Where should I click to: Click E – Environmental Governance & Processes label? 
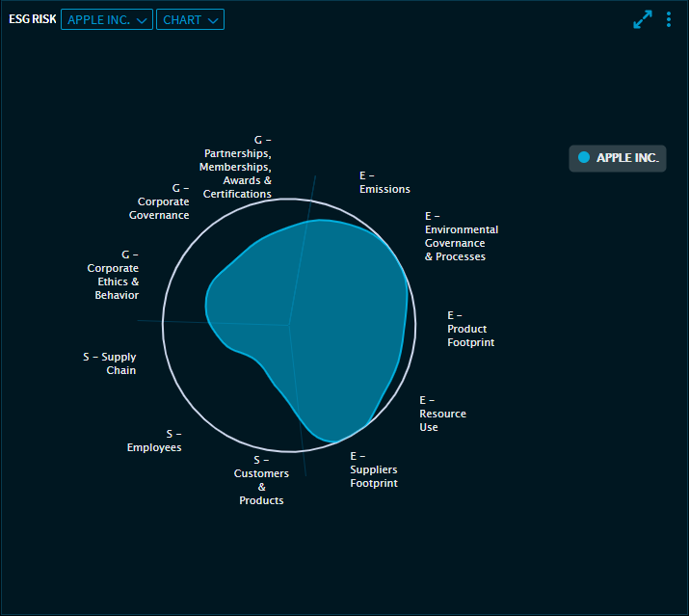click(x=462, y=236)
